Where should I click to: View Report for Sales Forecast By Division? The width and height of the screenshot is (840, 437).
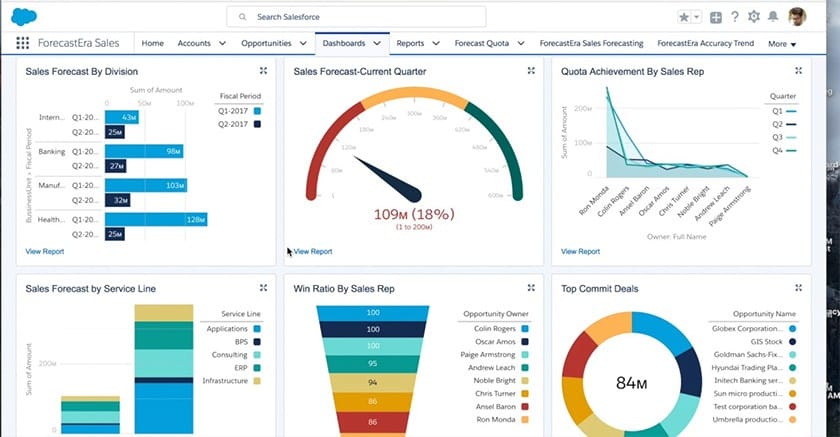[x=44, y=251]
